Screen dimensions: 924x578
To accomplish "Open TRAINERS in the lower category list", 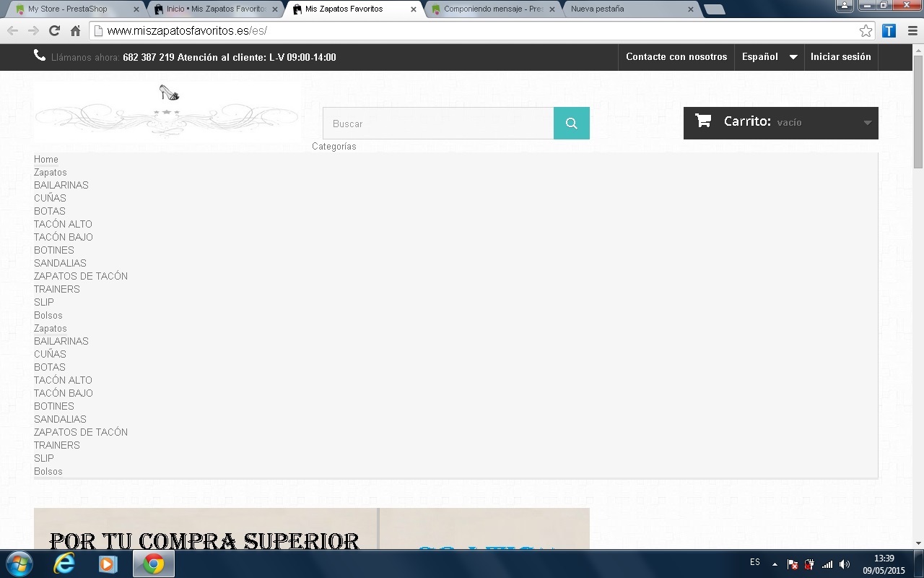I will coord(57,446).
